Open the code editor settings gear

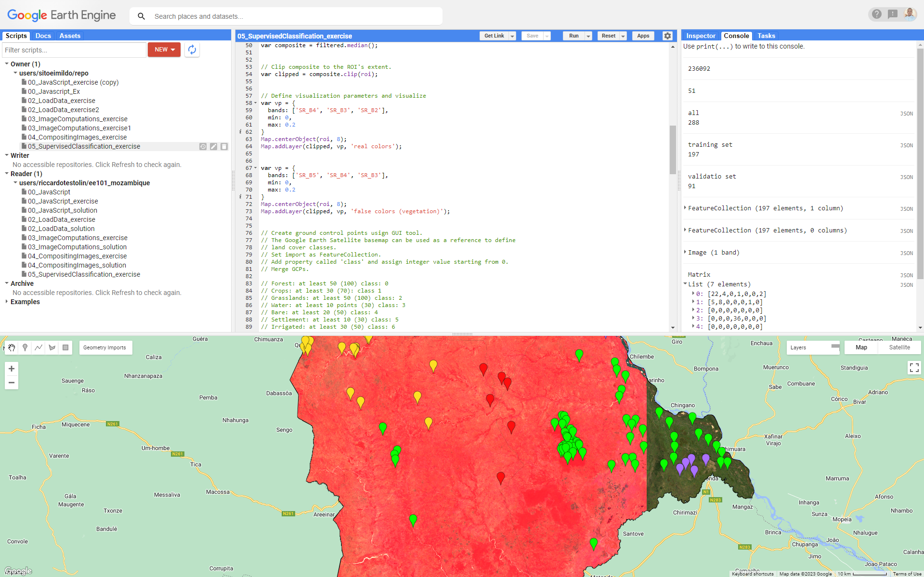[x=667, y=36]
